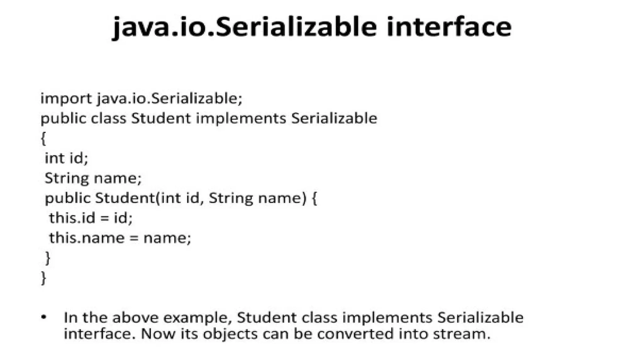The height and width of the screenshot is (362, 644).
Task: Click the word "implements" in the class declaration
Action: (x=241, y=119)
